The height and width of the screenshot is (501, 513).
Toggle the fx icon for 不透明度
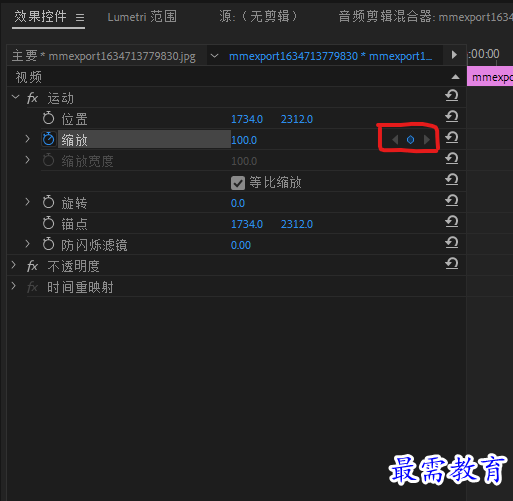pyautogui.click(x=32, y=266)
